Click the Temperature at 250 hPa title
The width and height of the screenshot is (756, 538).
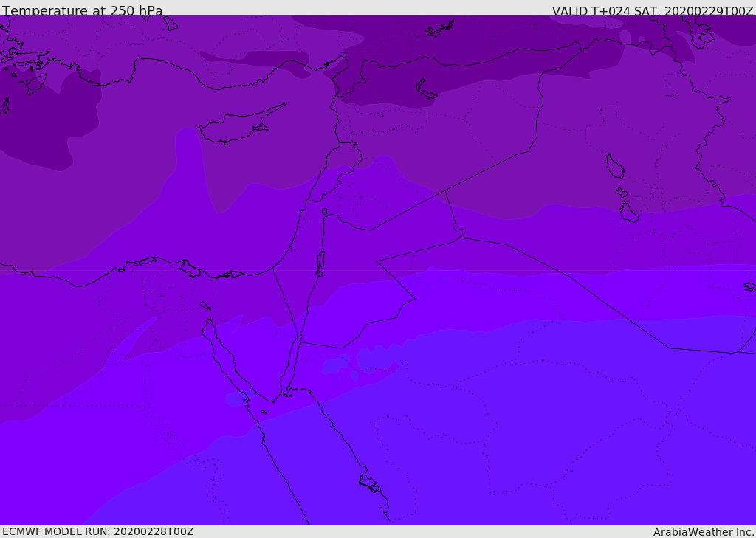[x=83, y=11]
